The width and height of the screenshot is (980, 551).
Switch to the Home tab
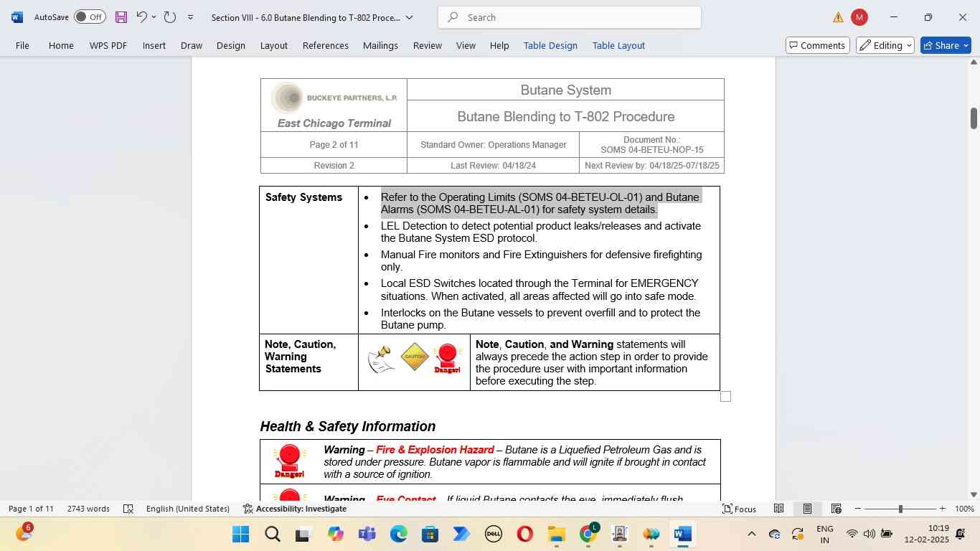pos(61,45)
